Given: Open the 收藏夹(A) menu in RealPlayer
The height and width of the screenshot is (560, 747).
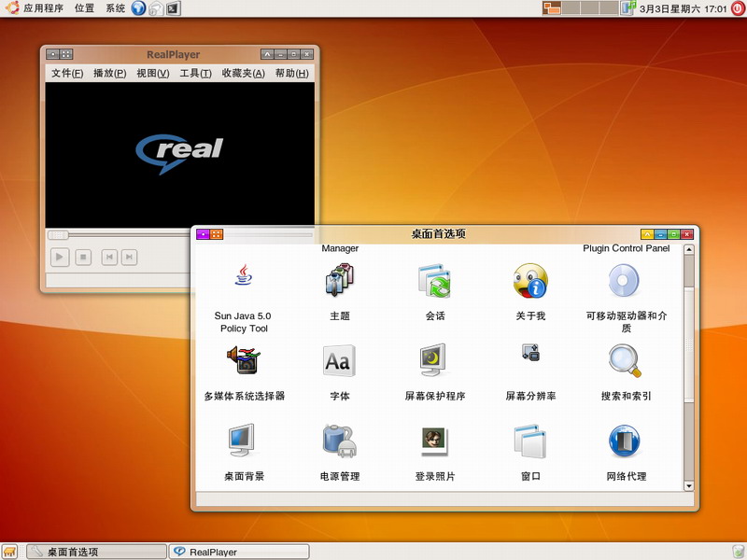Looking at the screenshot, I should pos(243,74).
